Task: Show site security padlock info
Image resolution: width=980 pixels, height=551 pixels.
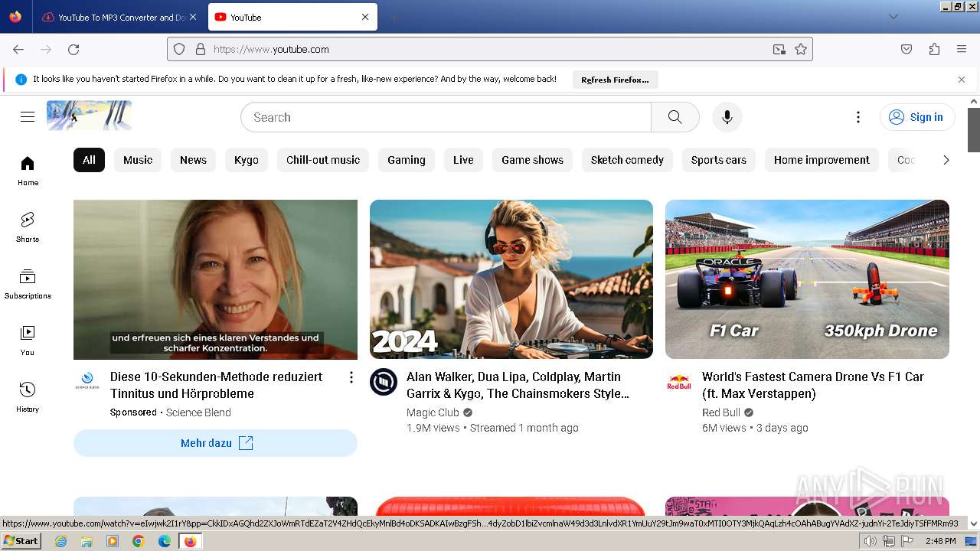Action: click(201, 49)
